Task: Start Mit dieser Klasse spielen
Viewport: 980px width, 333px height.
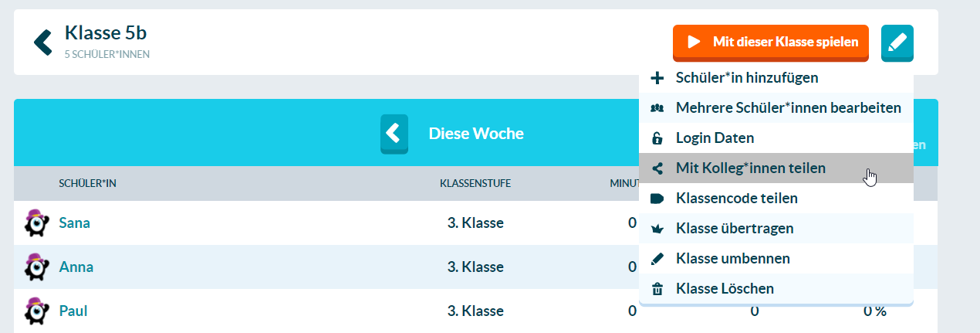Action: [771, 42]
